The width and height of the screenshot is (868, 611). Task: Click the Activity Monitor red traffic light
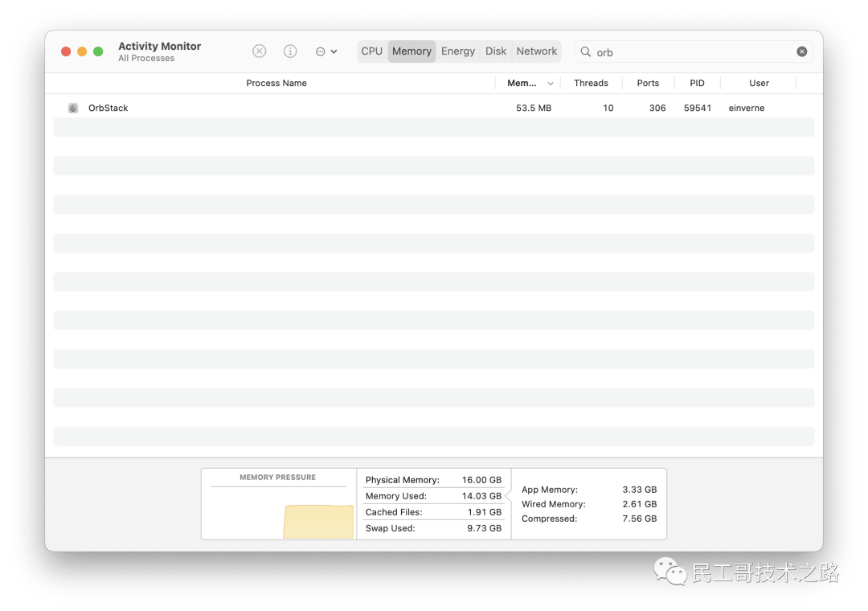[x=66, y=51]
